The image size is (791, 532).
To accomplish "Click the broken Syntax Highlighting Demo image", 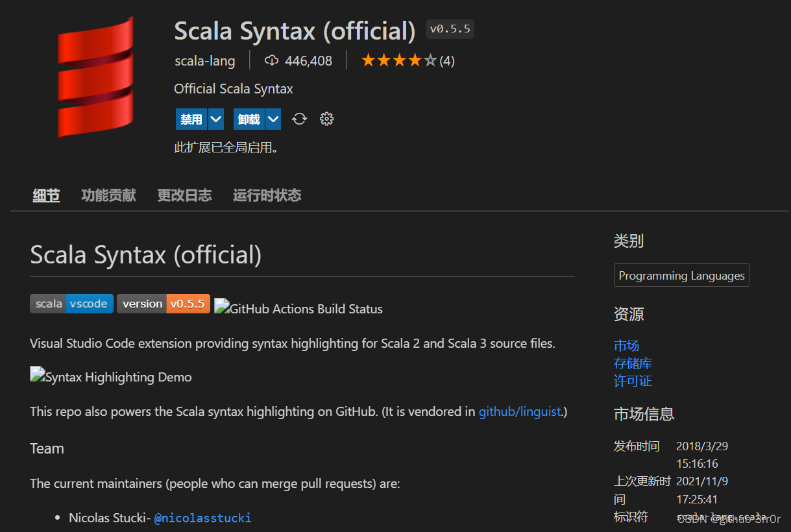I will (x=110, y=375).
